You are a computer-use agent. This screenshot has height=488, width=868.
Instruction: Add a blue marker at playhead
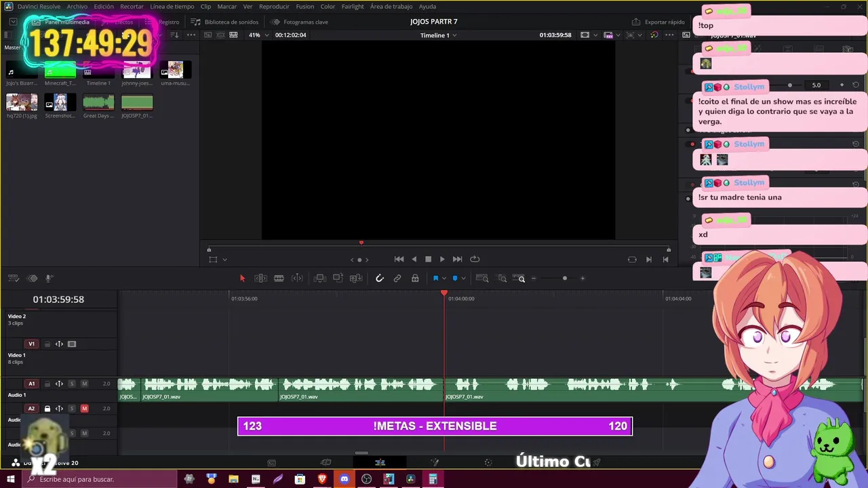[455, 279]
